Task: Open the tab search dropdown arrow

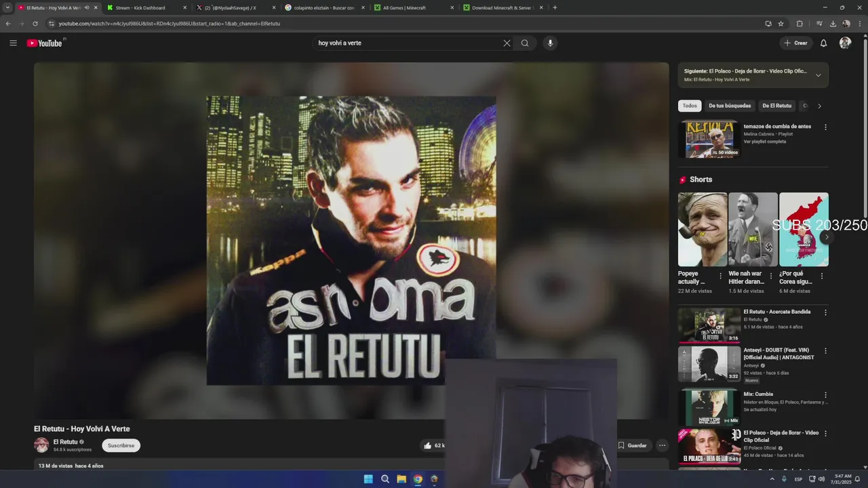Action: (x=7, y=7)
